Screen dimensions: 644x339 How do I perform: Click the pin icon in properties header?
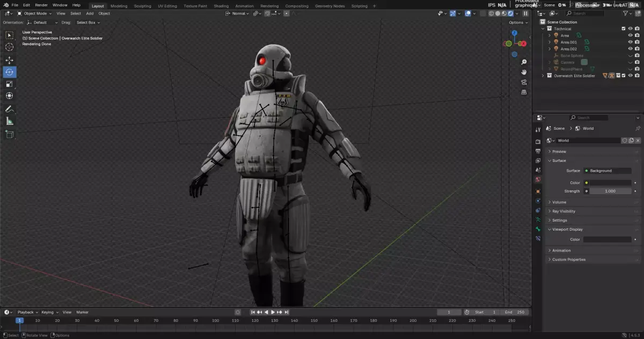[638, 129]
